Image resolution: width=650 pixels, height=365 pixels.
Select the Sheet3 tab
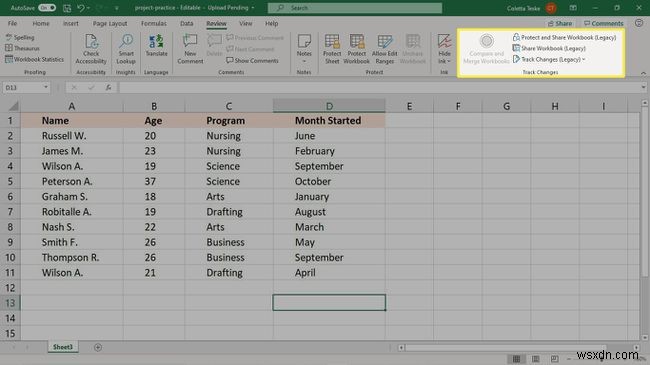63,347
